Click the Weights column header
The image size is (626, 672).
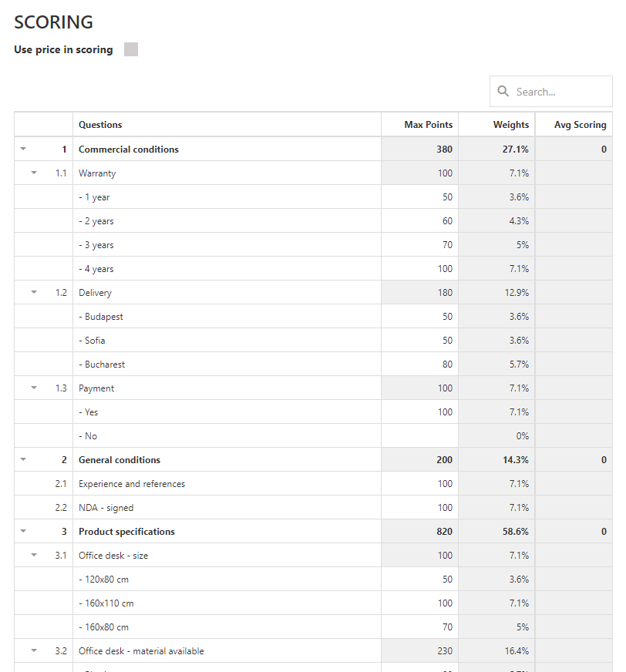click(510, 125)
